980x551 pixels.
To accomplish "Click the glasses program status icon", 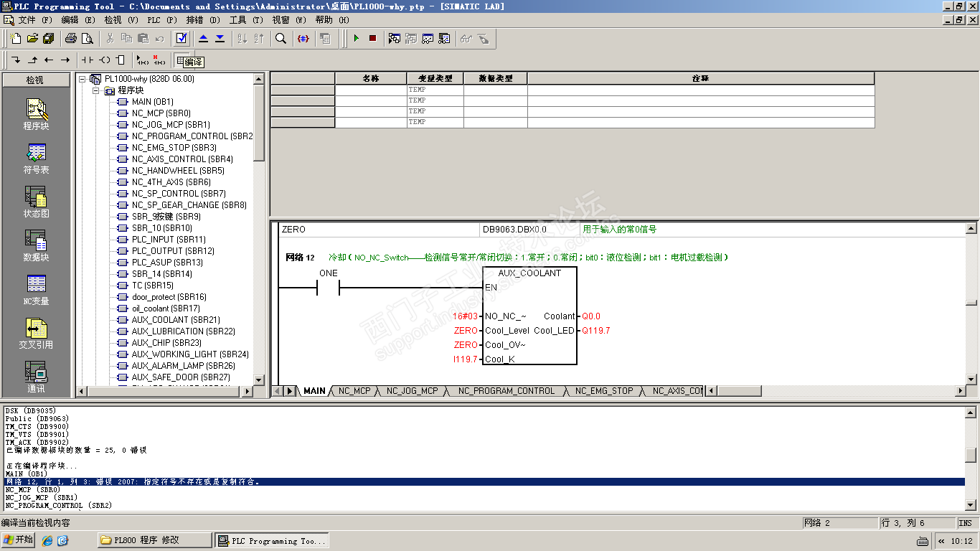I will [466, 38].
